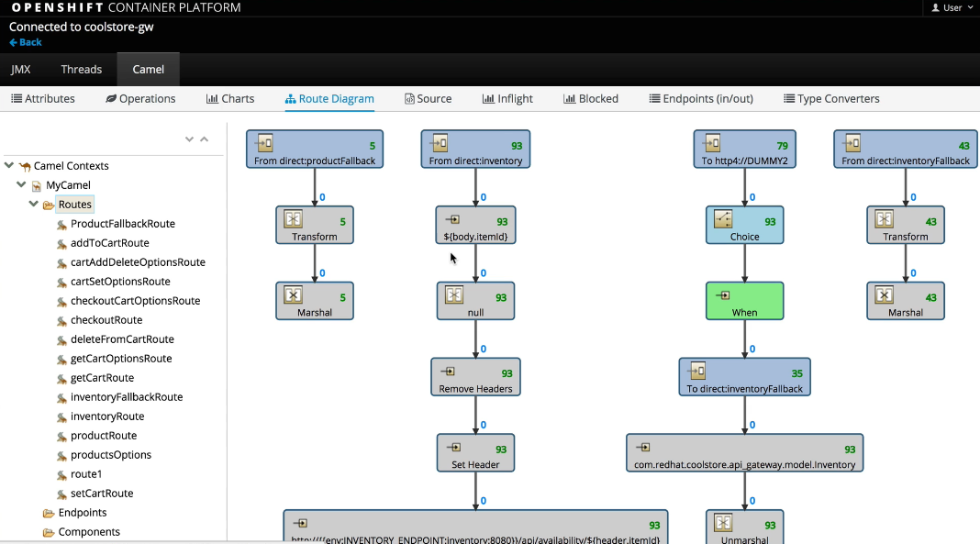Click the Set Header node icon
The width and height of the screenshot is (980, 544).
(x=453, y=448)
